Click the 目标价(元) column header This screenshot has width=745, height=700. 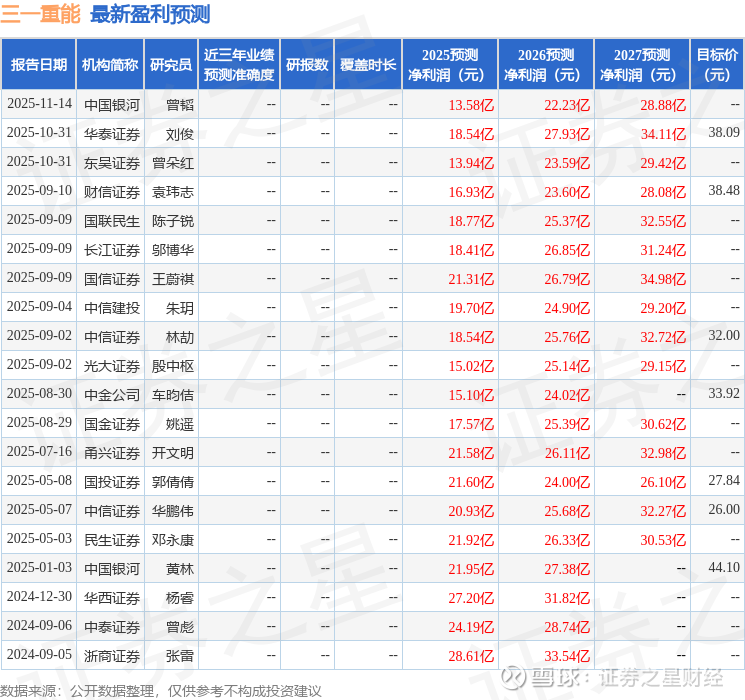(x=717, y=64)
